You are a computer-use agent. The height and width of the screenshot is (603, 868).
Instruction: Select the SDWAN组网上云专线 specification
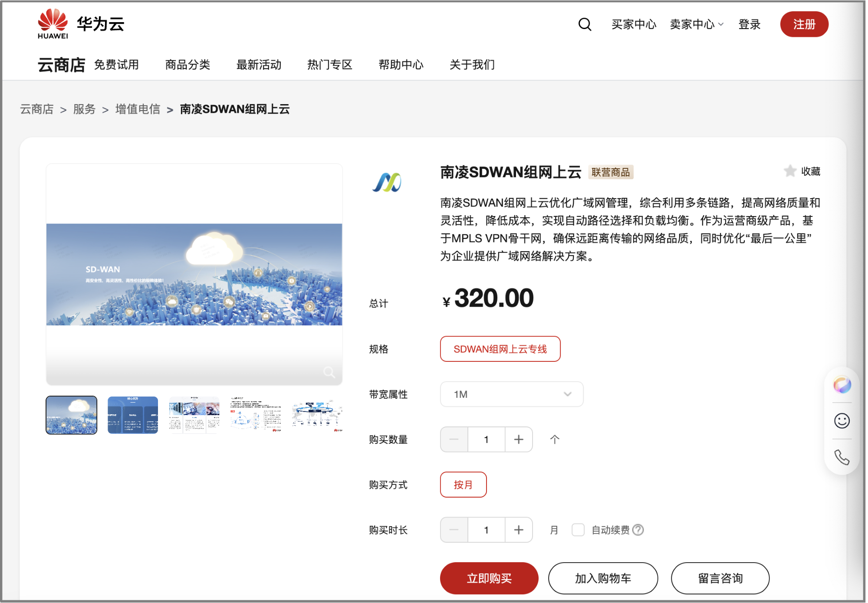pos(500,349)
